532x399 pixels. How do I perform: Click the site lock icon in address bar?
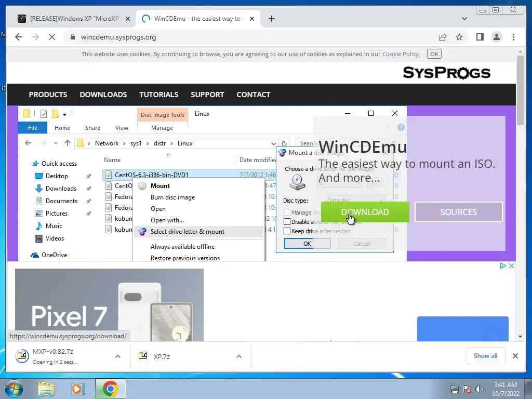pyautogui.click(x=73, y=37)
